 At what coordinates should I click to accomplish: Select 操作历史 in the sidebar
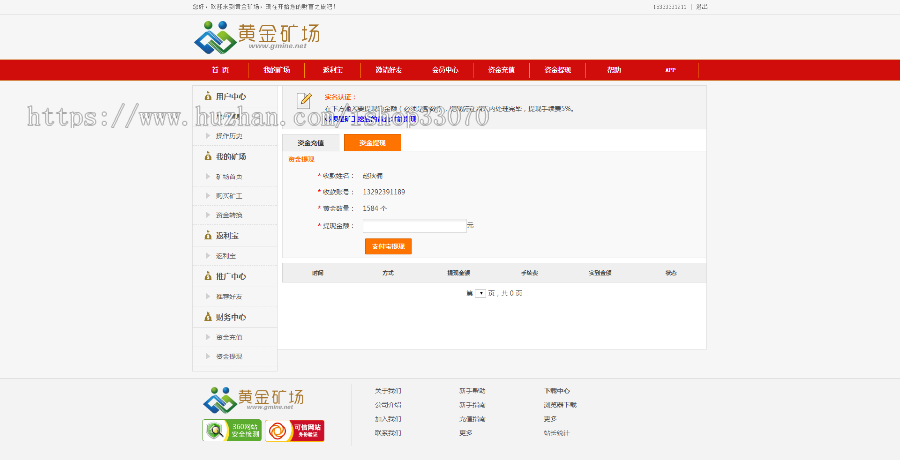[229, 136]
